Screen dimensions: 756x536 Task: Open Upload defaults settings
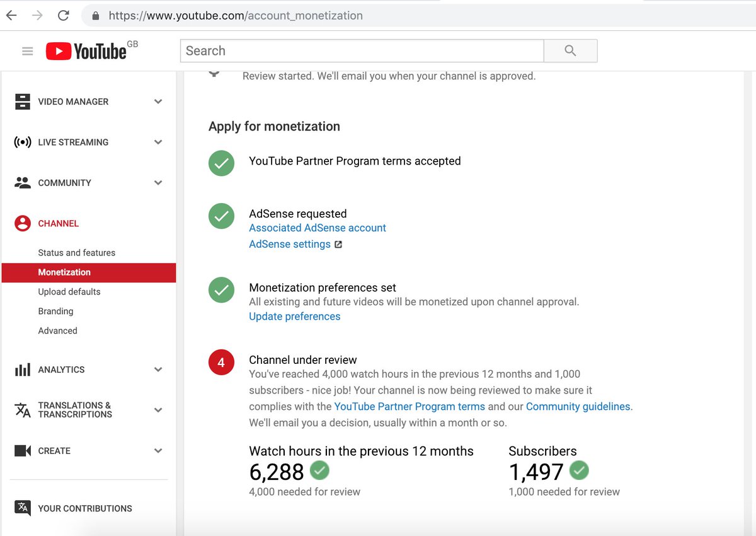point(69,292)
